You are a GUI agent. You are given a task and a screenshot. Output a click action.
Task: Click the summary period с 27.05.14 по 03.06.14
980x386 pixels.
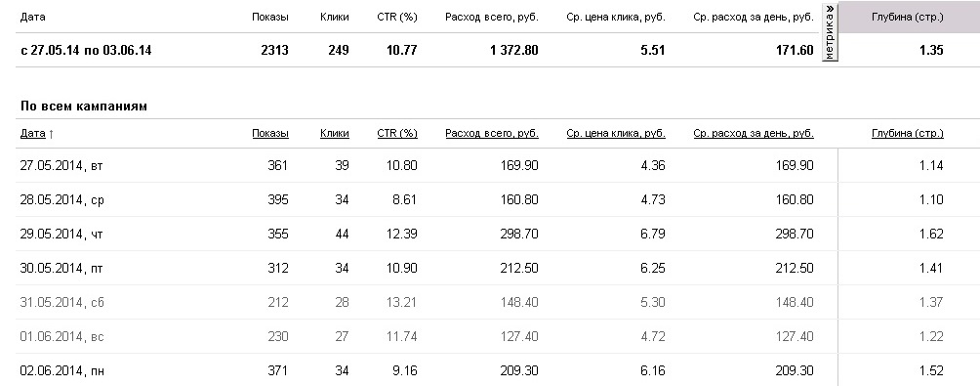86,50
